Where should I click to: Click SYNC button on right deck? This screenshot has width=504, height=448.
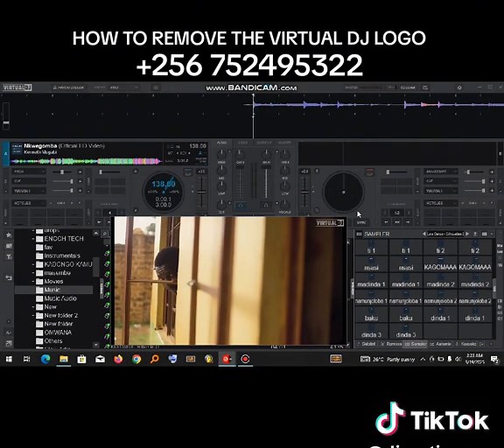(361, 222)
